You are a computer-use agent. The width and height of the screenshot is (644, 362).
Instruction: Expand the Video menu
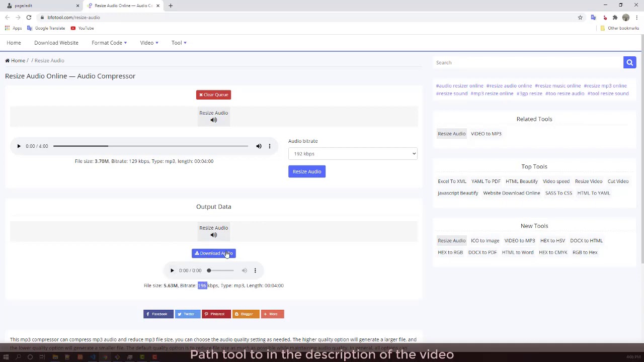pyautogui.click(x=149, y=43)
